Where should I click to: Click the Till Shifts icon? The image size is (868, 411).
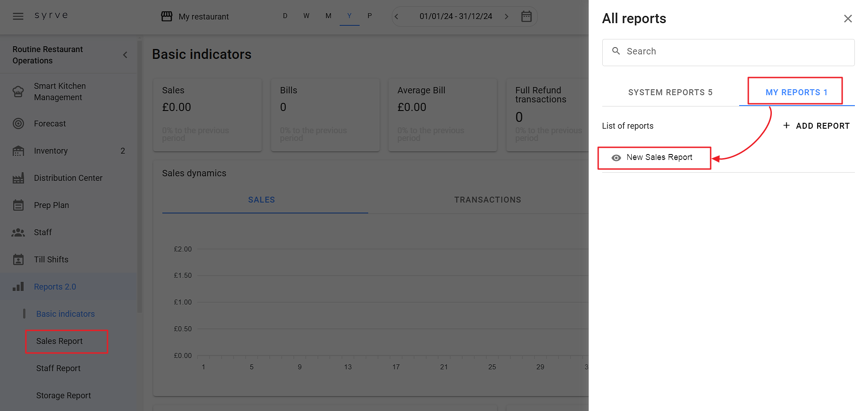click(x=18, y=260)
